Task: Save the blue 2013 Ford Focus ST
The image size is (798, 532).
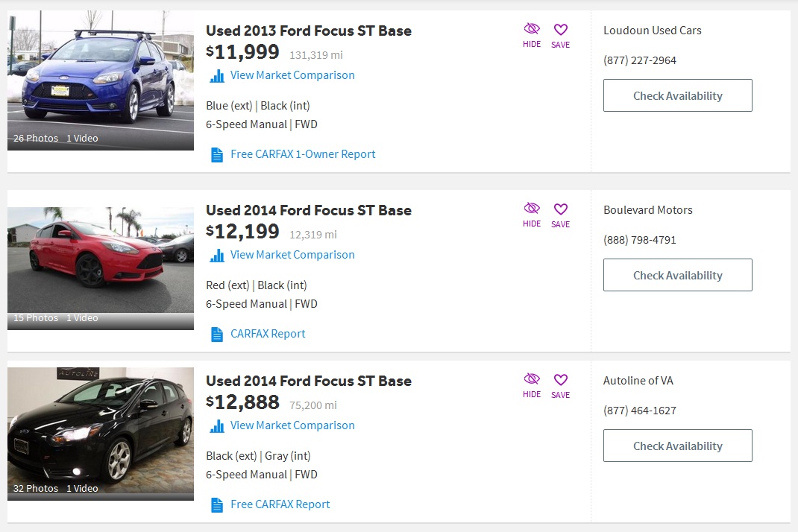Action: coord(560,36)
